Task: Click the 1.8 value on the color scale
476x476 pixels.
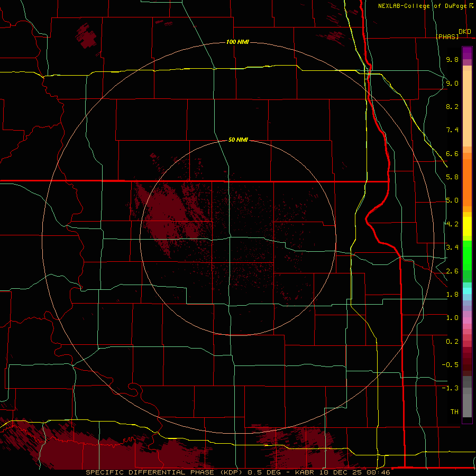Action: pos(452,295)
